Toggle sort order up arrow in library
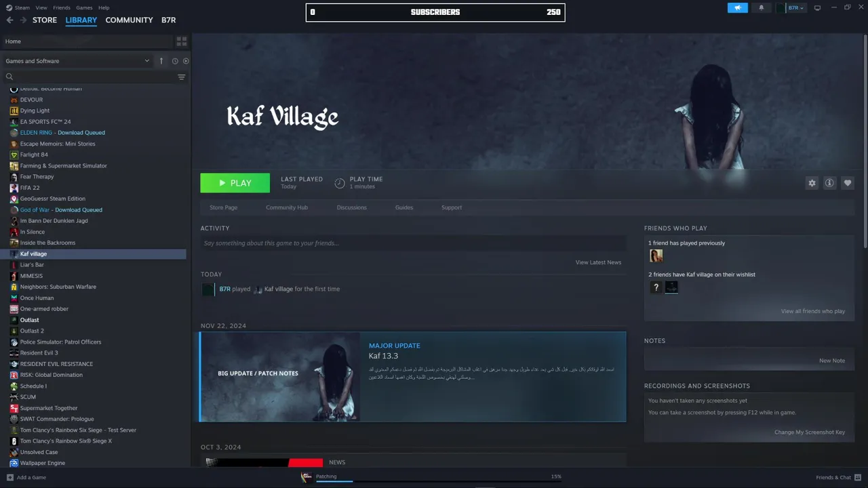The image size is (868, 488). click(x=161, y=61)
